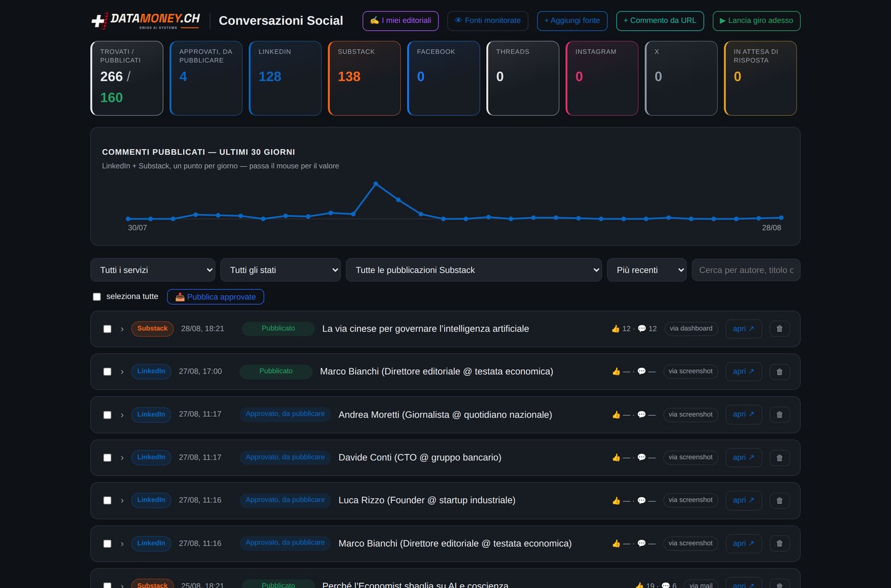The width and height of the screenshot is (891, 588).
Task: Click the last chart point at 28/08
Action: click(x=781, y=218)
